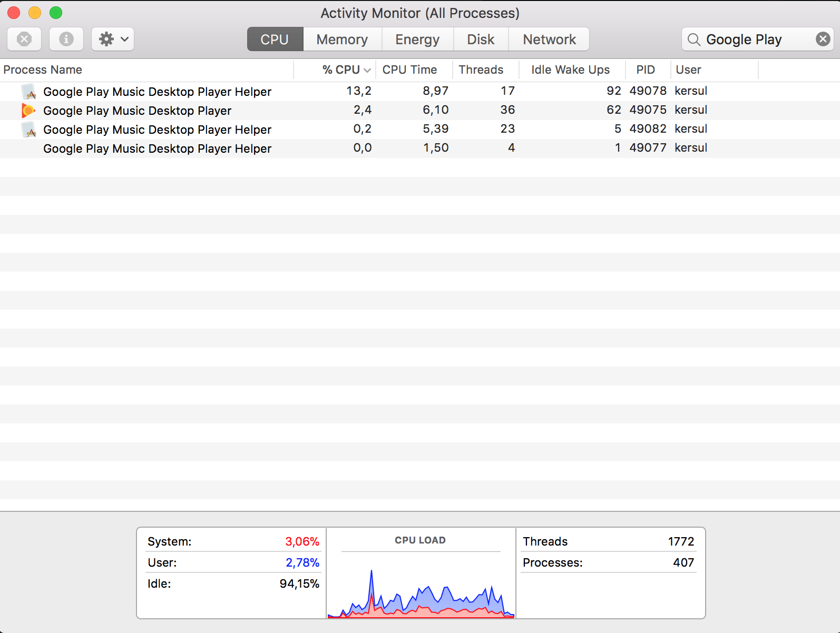Select Helper process with PID 49077

[420, 148]
